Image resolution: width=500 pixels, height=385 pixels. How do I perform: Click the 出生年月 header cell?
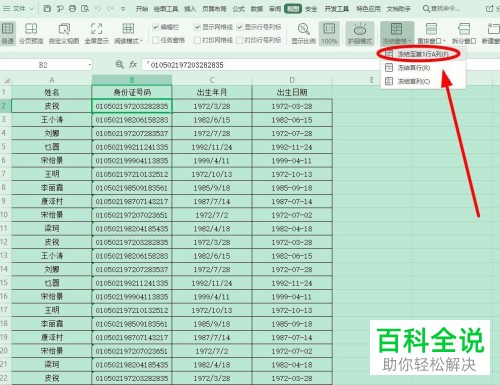(x=212, y=92)
